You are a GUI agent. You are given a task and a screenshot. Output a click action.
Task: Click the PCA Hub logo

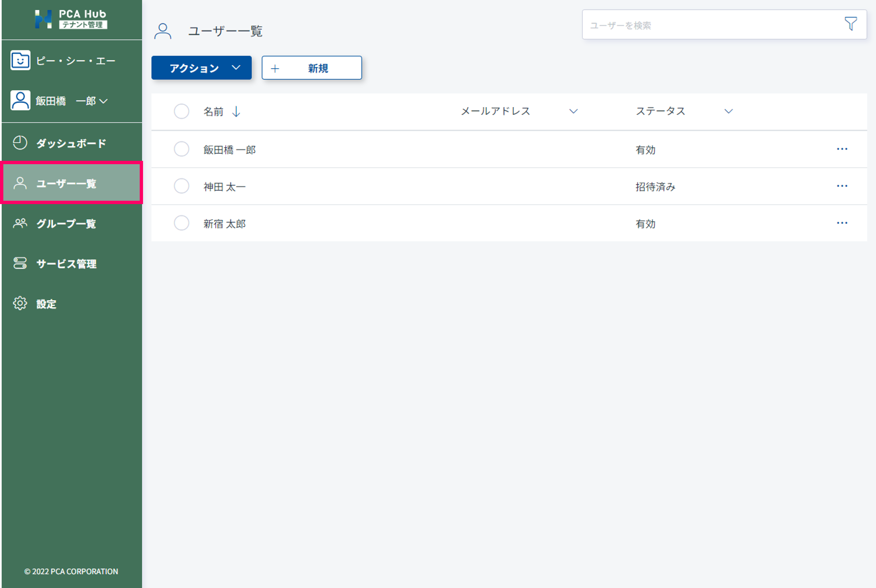[71, 19]
